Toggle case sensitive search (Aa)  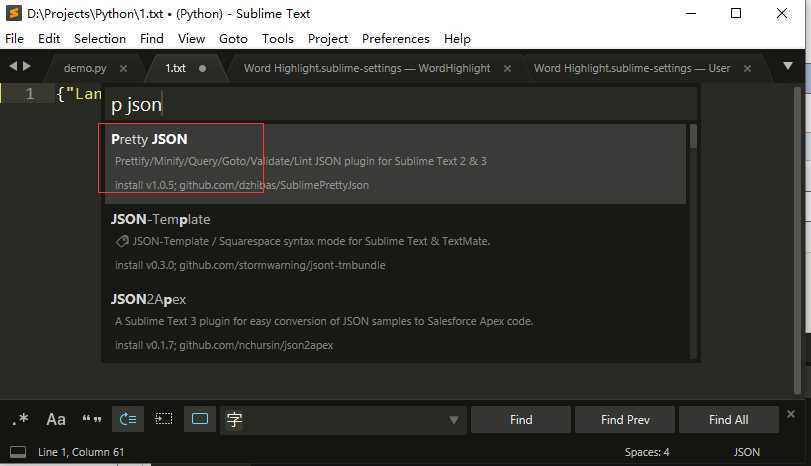[56, 419]
